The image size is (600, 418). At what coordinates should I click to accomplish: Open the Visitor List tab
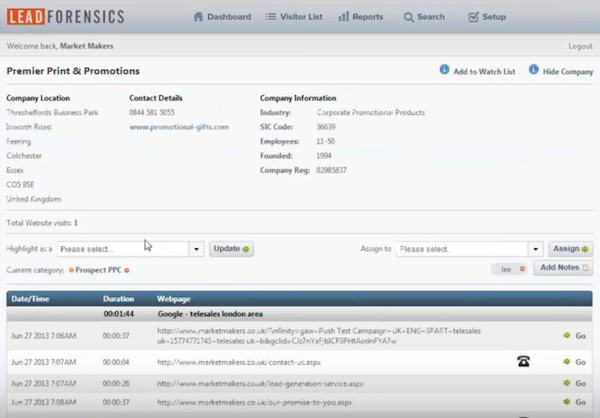295,17
